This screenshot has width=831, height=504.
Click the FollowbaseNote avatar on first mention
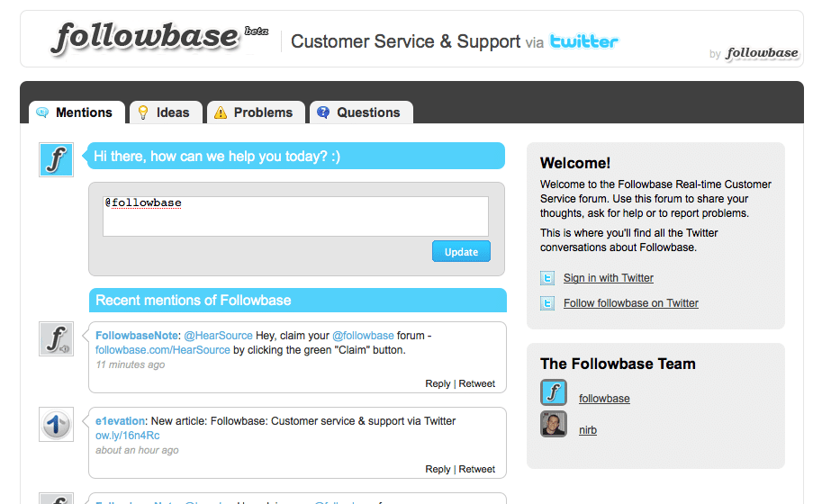point(56,338)
